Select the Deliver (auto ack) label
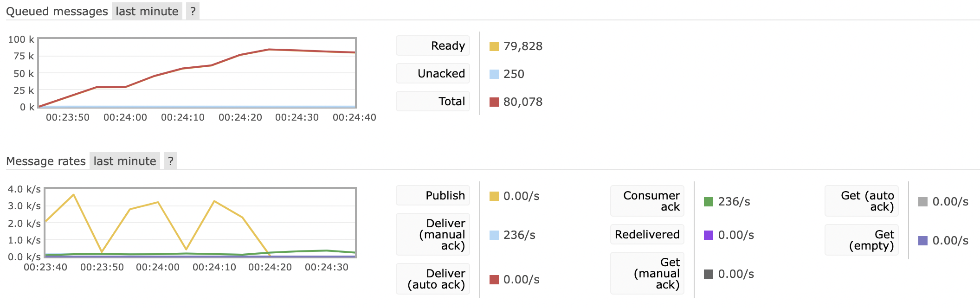This screenshot has height=308, width=980. point(433,279)
